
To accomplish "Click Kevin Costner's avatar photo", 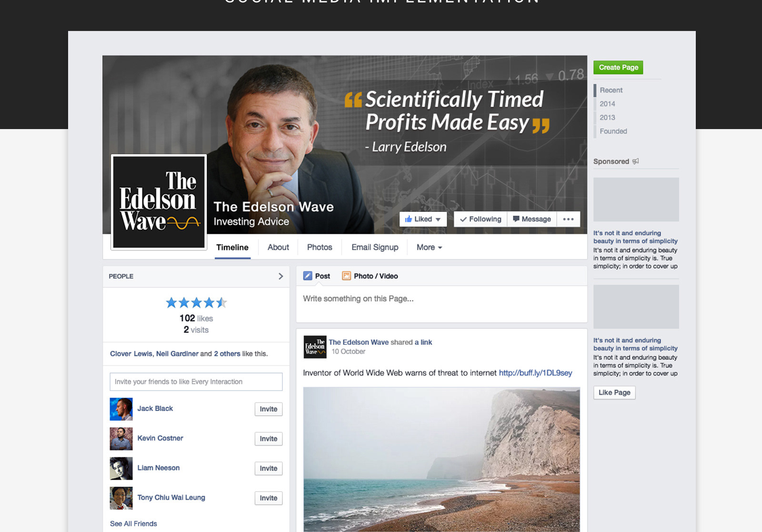I will pyautogui.click(x=121, y=439).
